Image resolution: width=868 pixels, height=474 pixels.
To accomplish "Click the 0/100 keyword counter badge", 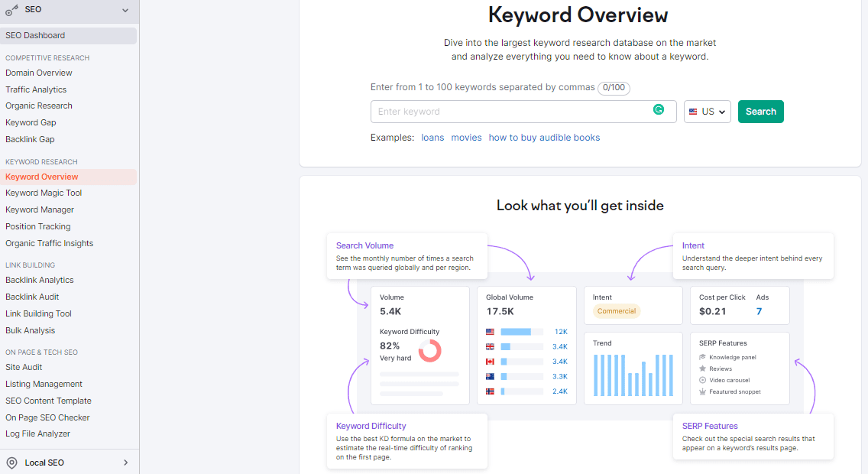I will (x=614, y=87).
